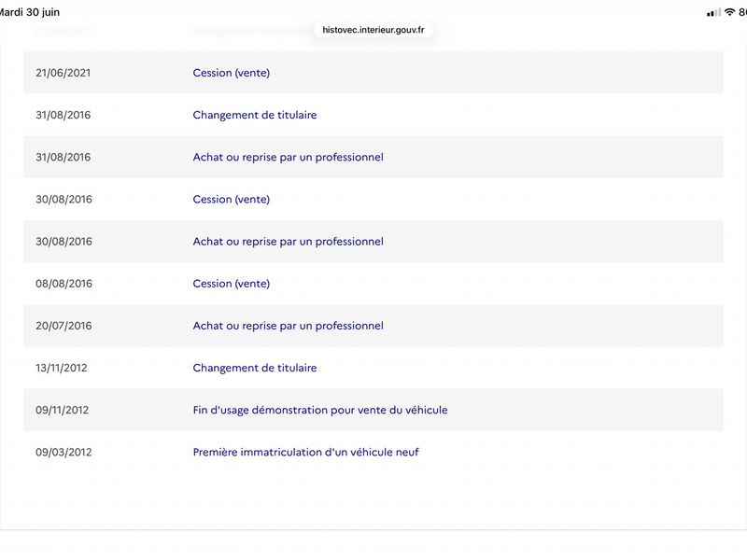This screenshot has height=560, width=747.
Task: Tap the histovec.interieur.gouv.fr address bar
Action: (x=373, y=30)
